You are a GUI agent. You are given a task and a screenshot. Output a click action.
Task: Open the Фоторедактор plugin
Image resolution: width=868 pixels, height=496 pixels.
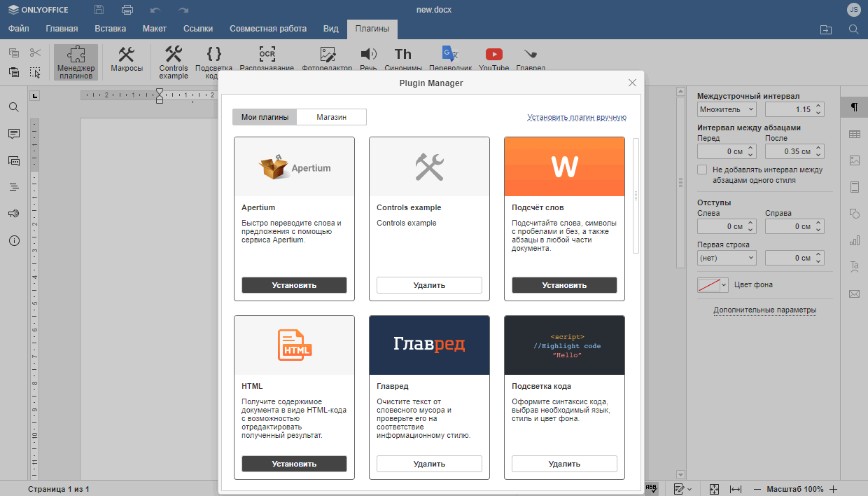pyautogui.click(x=327, y=60)
